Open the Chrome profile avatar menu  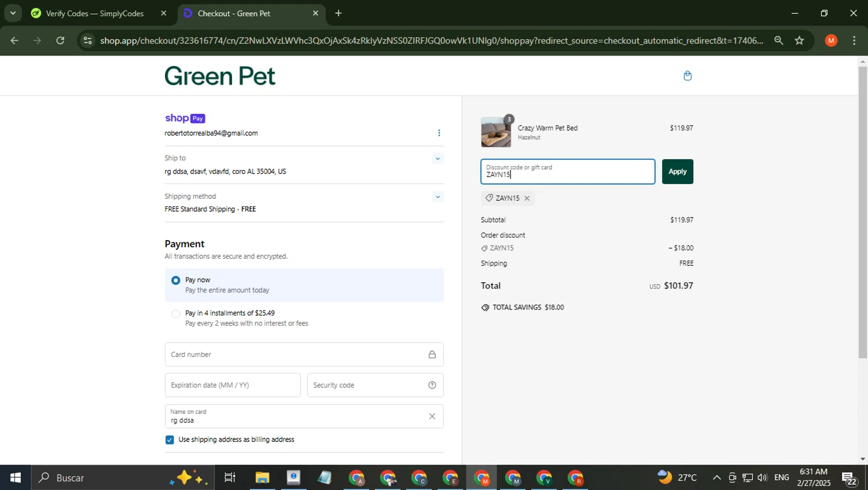pos(831,40)
